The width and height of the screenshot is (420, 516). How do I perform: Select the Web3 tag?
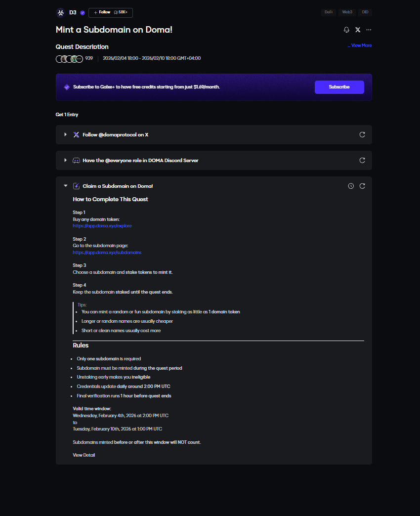tap(347, 12)
